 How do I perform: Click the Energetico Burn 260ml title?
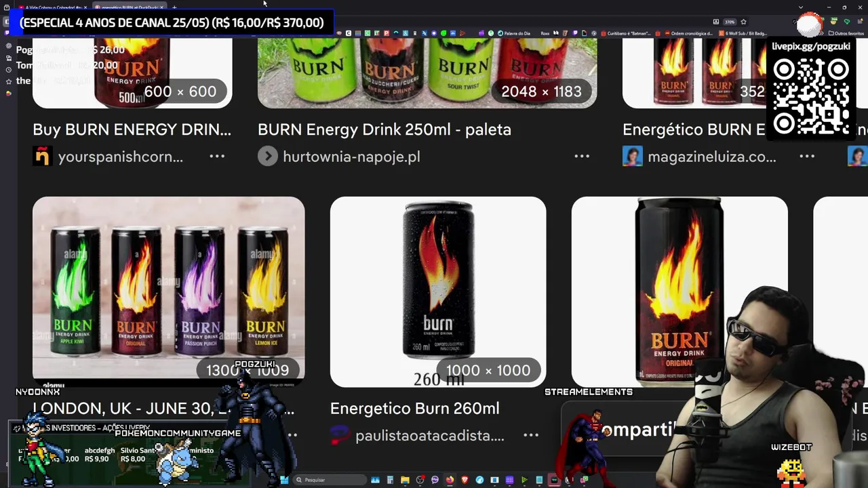[414, 409]
